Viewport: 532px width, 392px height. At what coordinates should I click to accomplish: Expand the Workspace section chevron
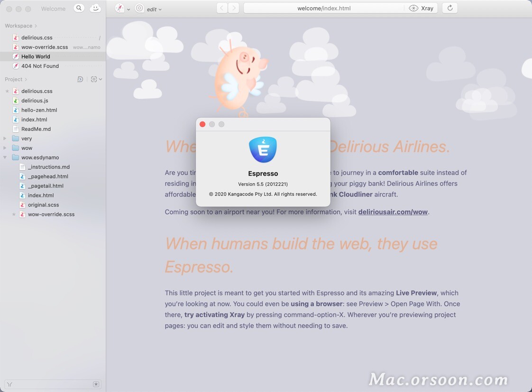click(36, 26)
